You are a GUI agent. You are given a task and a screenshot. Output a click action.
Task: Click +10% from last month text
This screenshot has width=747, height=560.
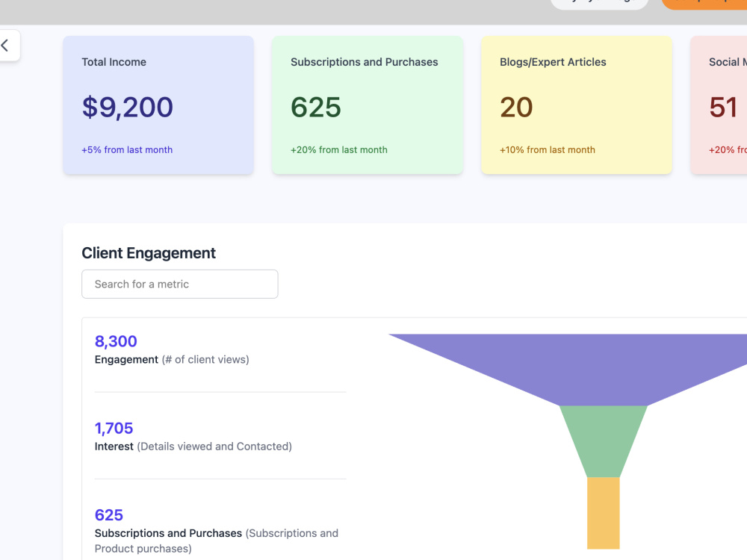pyautogui.click(x=548, y=149)
